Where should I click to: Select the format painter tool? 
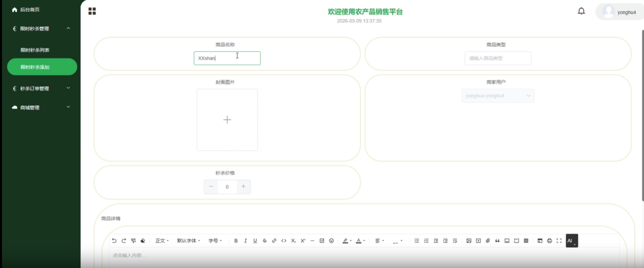(x=133, y=241)
